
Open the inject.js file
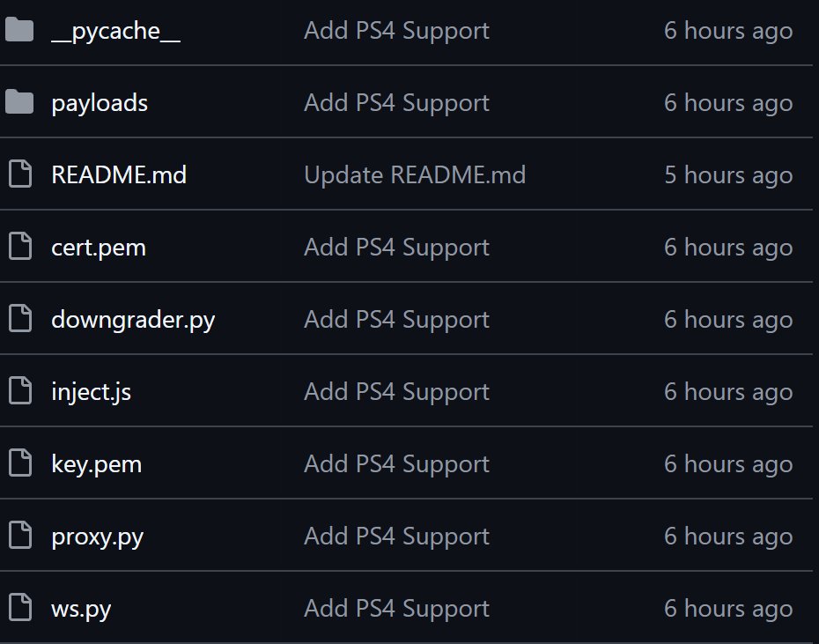coord(92,392)
